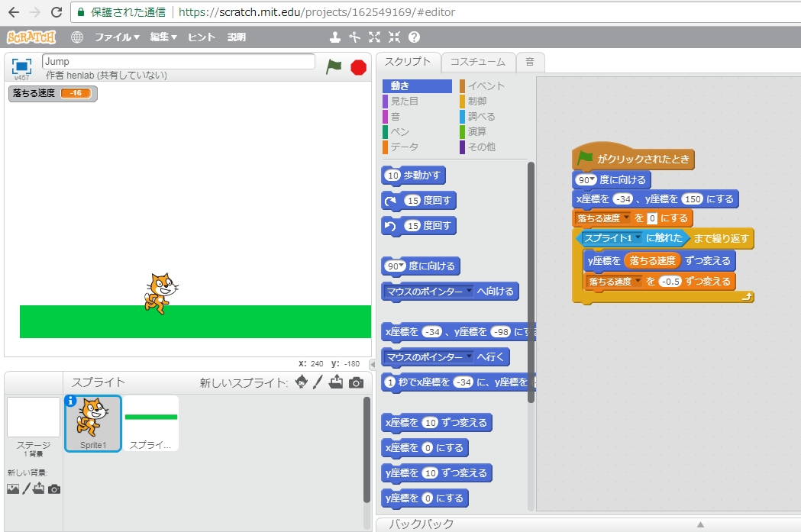Select the grow sprite tool in the toolbar

click(374, 37)
